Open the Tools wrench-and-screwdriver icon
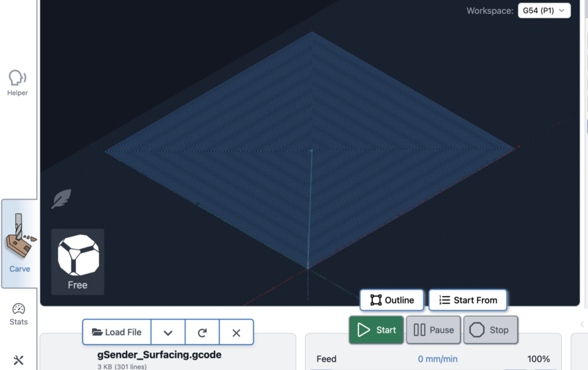This screenshot has height=370, width=588. point(19,360)
